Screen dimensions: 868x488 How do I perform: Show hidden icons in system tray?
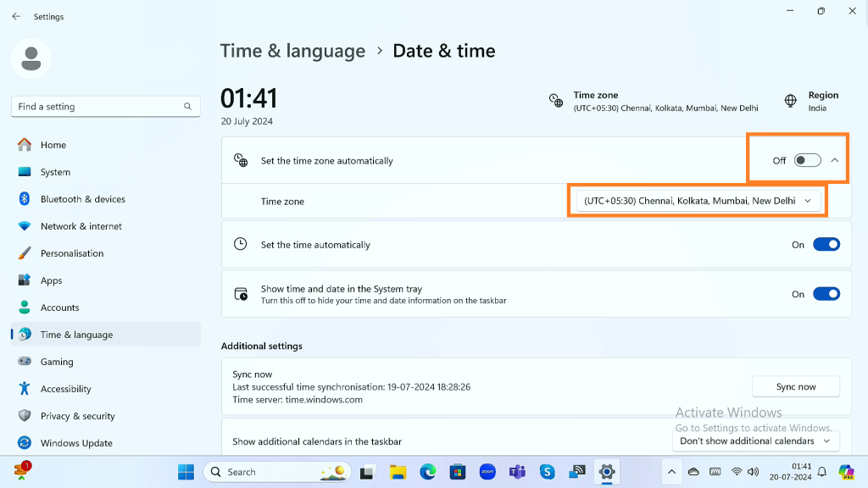pyautogui.click(x=671, y=472)
